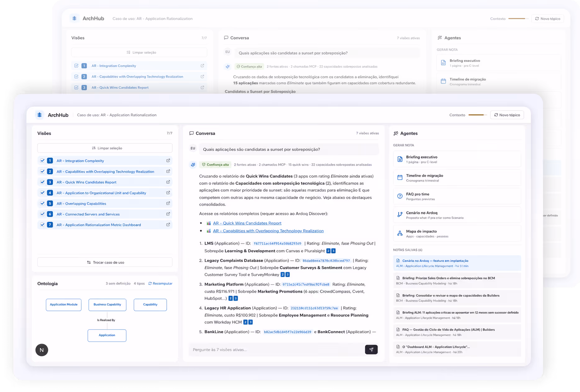Click the Timeline de migração calendar icon
This screenshot has height=392, width=580.
point(400,178)
